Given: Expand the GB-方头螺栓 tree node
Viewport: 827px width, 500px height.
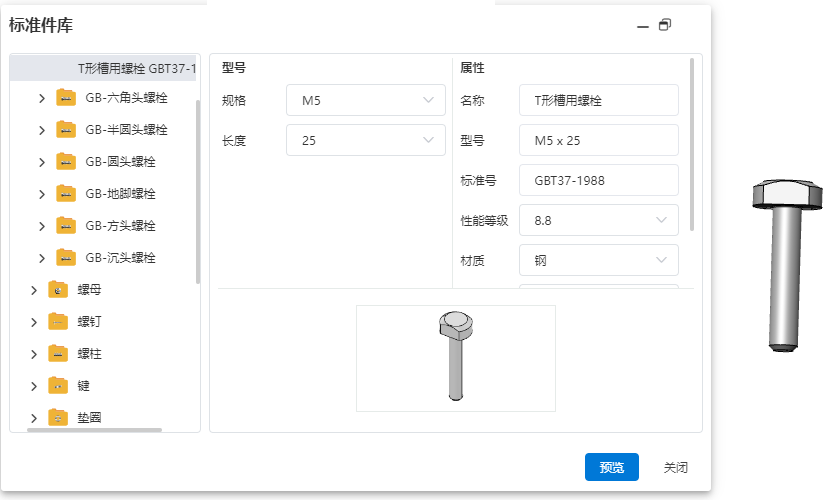Looking at the screenshot, I should (42, 226).
